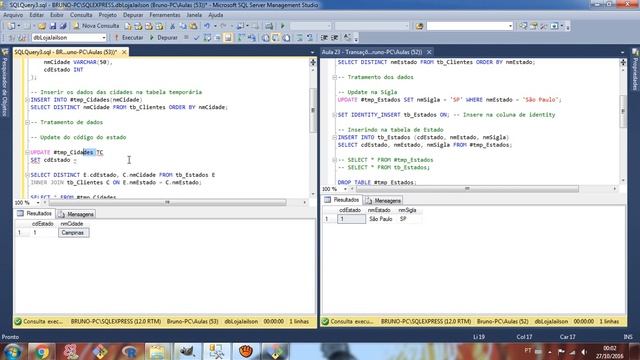Click the nmSigla column header
This screenshot has height=360, width=640.
pos(407,210)
